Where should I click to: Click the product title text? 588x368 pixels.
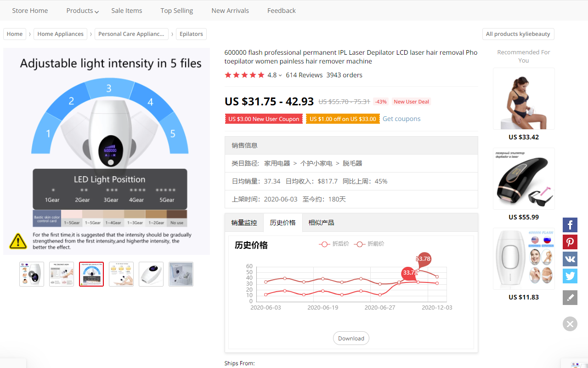click(351, 57)
